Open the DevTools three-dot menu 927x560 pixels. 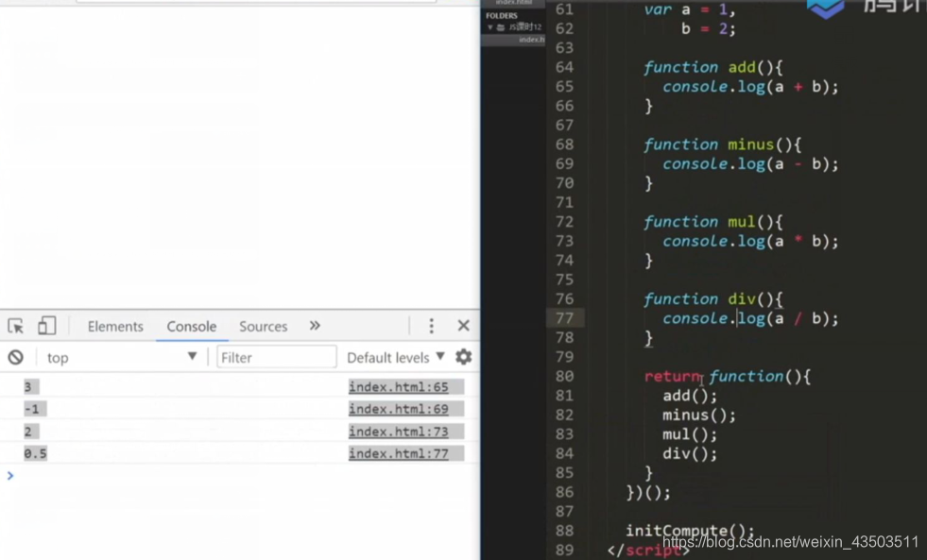click(x=431, y=326)
